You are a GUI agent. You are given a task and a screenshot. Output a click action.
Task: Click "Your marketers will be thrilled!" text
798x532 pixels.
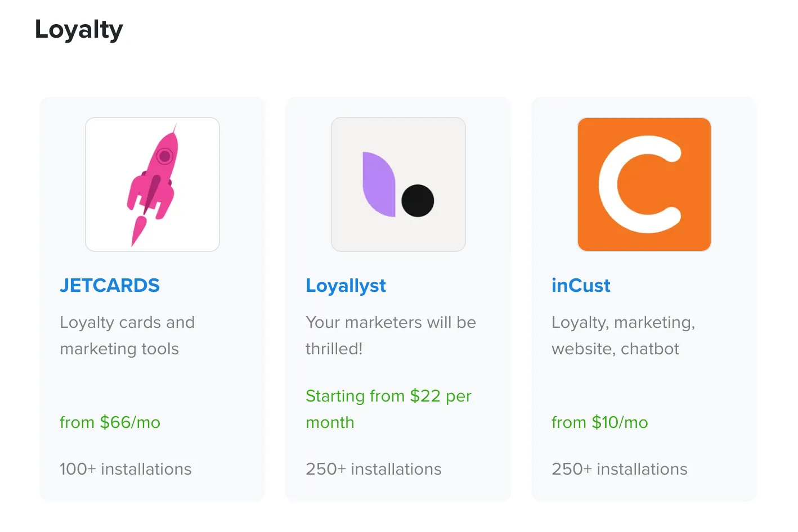391,336
